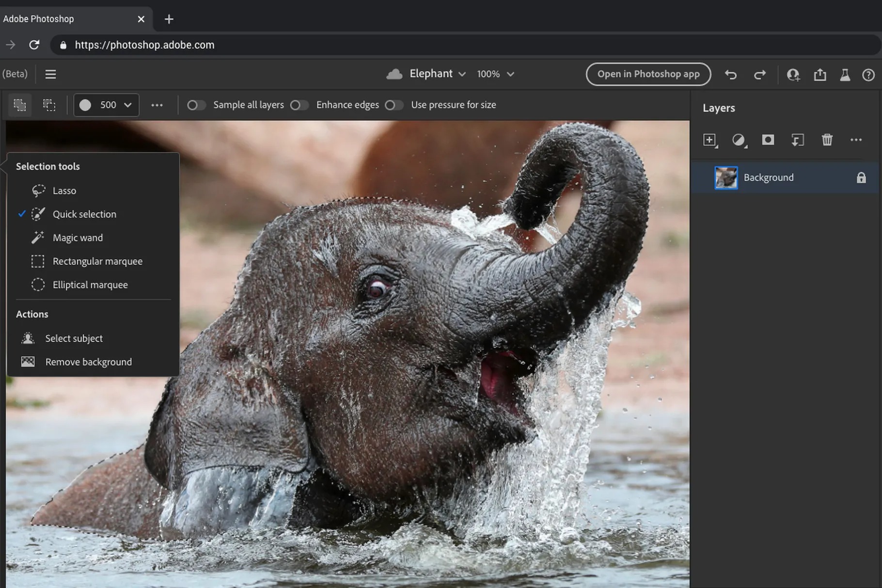
Task: Click the add layer mask icon
Action: click(768, 140)
